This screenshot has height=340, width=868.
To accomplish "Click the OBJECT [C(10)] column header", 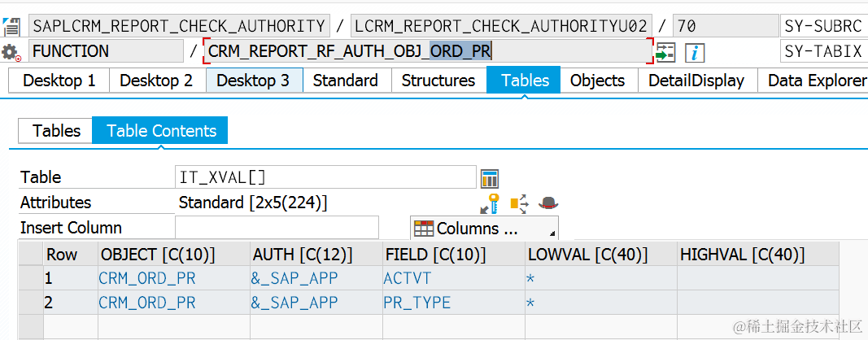I will (174, 254).
